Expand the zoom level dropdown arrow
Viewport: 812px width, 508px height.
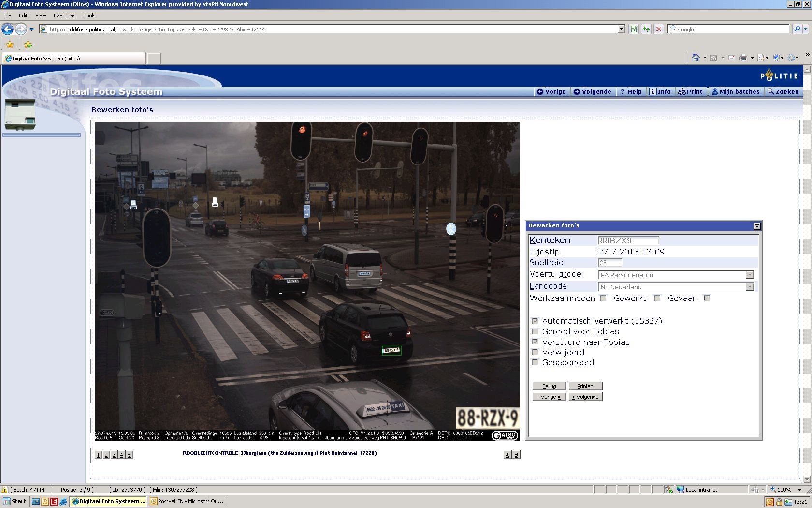click(800, 490)
